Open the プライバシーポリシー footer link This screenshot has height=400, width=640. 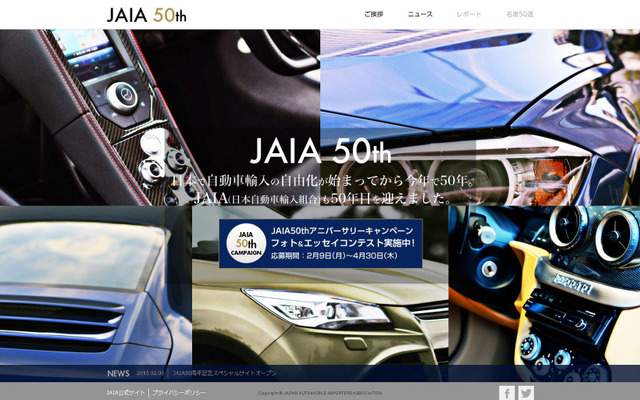tap(179, 393)
